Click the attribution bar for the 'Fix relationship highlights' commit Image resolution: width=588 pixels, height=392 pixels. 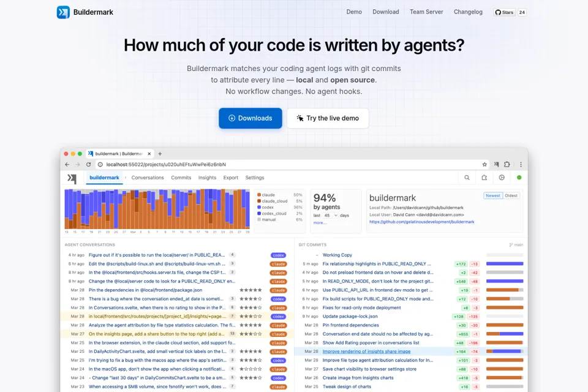pyautogui.click(x=505, y=264)
